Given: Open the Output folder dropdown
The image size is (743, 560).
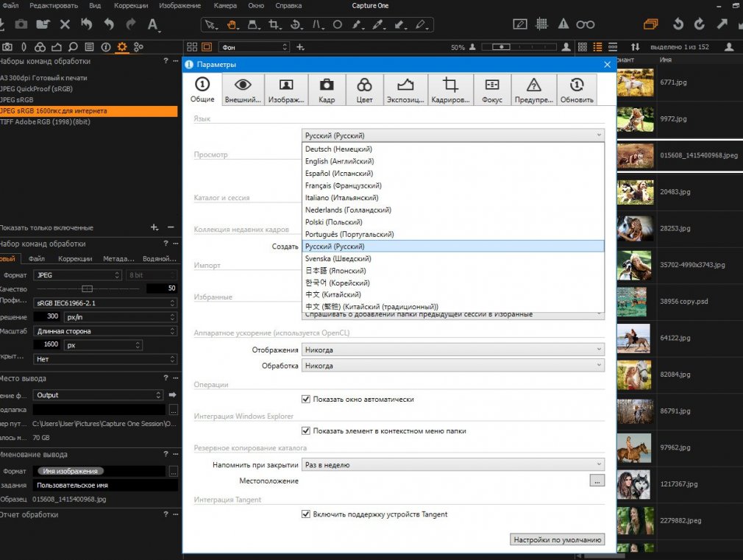Looking at the screenshot, I should 98,395.
